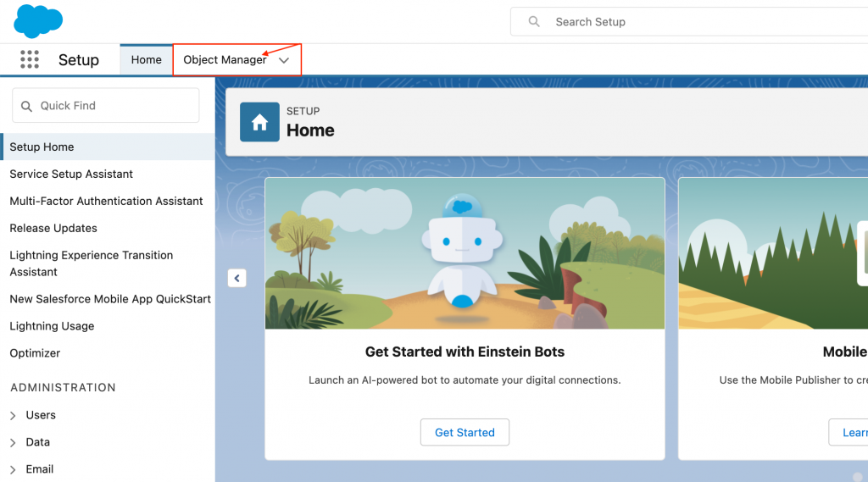Collapse the sidebar using the arrow toggle
Screen dimensions: 868x482
tap(236, 278)
